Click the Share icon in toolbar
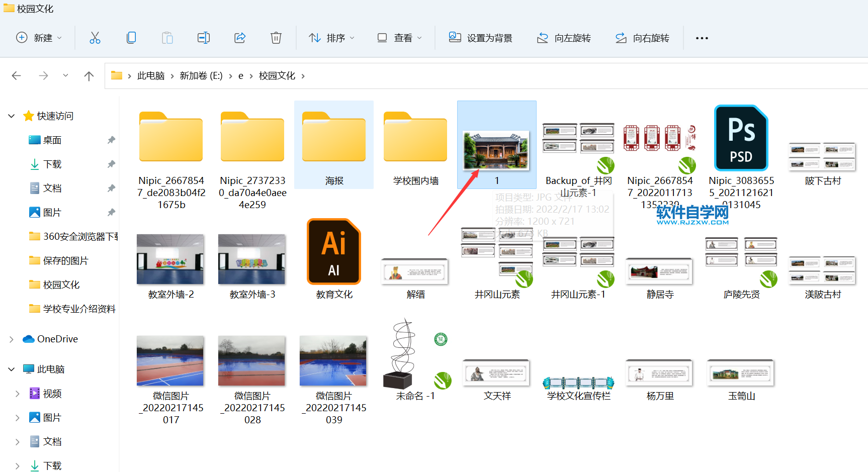The image size is (868, 472). (x=240, y=38)
